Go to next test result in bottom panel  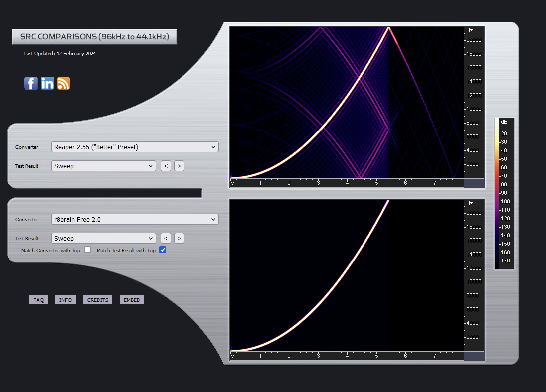(x=179, y=238)
